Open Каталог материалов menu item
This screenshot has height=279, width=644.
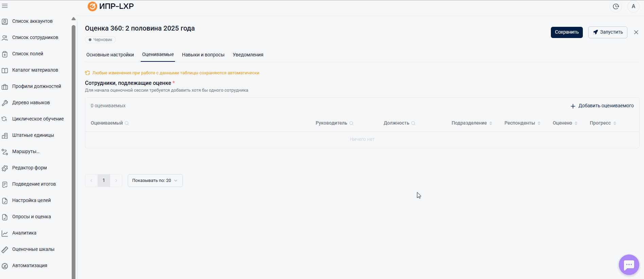(35, 70)
